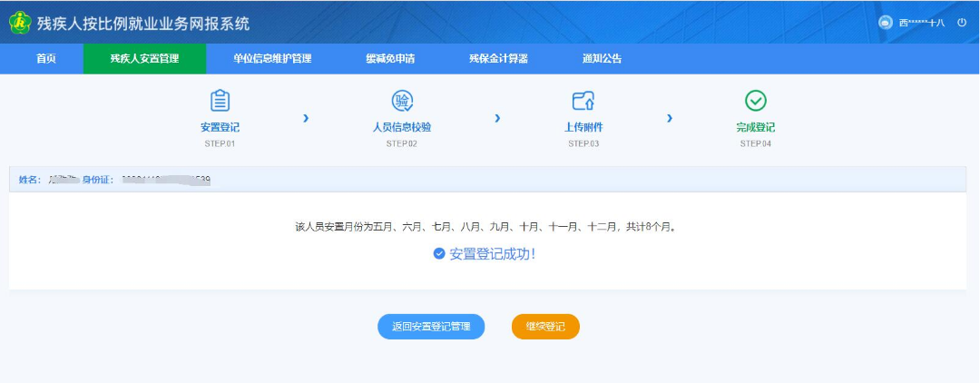Click the 完成登记 checkmark circle icon
The width and height of the screenshot is (980, 383).
[x=755, y=101]
